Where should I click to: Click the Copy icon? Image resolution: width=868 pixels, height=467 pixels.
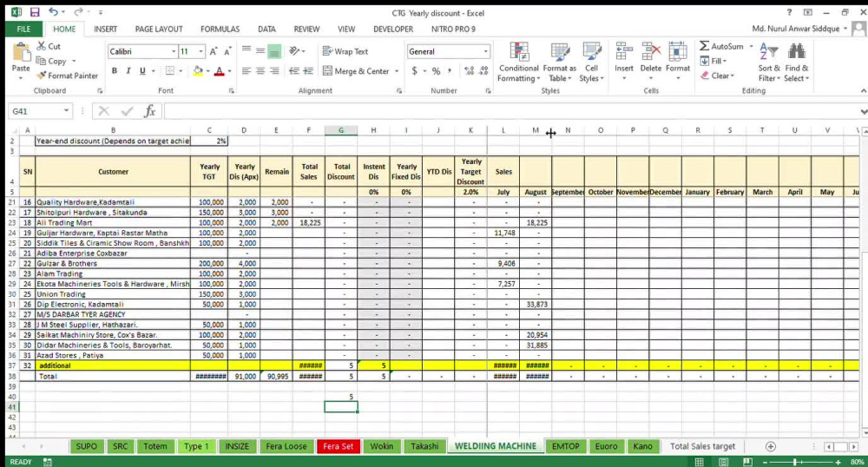click(x=42, y=61)
